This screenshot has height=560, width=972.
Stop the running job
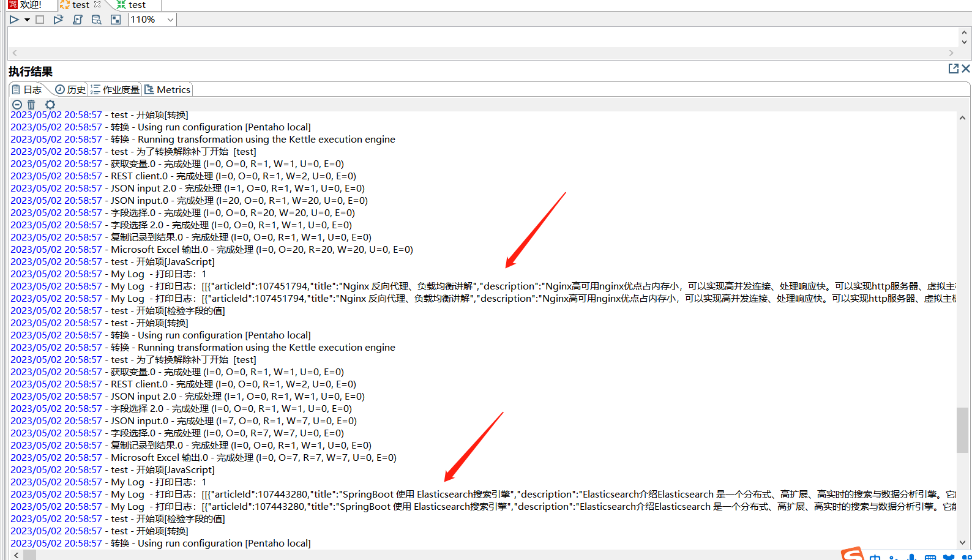(40, 20)
